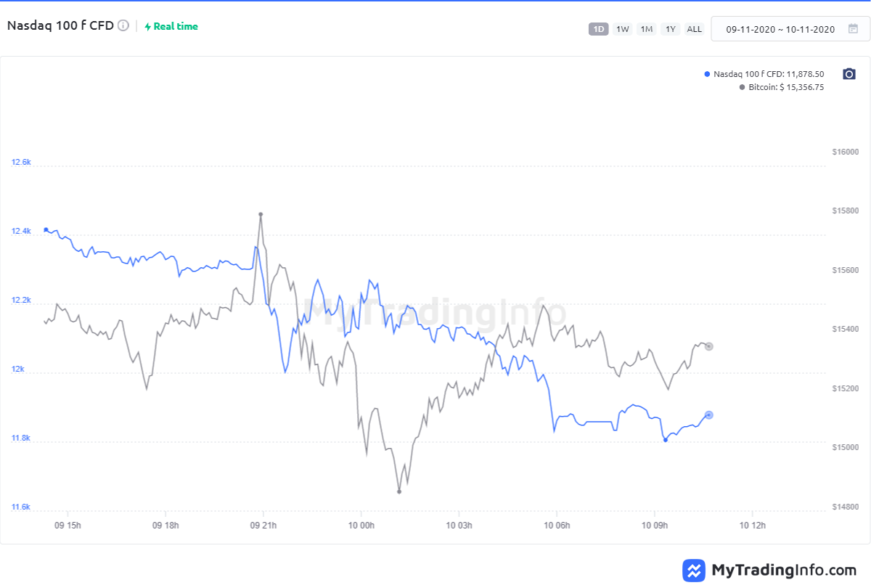Click the "09 21h" time axis label
The height and width of the screenshot is (588, 871).
point(263,525)
